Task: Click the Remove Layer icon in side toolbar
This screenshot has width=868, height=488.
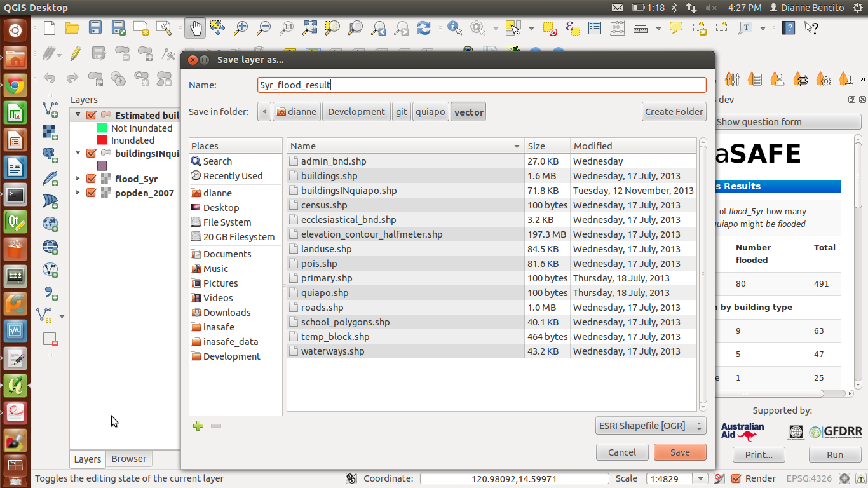Action: [50, 339]
